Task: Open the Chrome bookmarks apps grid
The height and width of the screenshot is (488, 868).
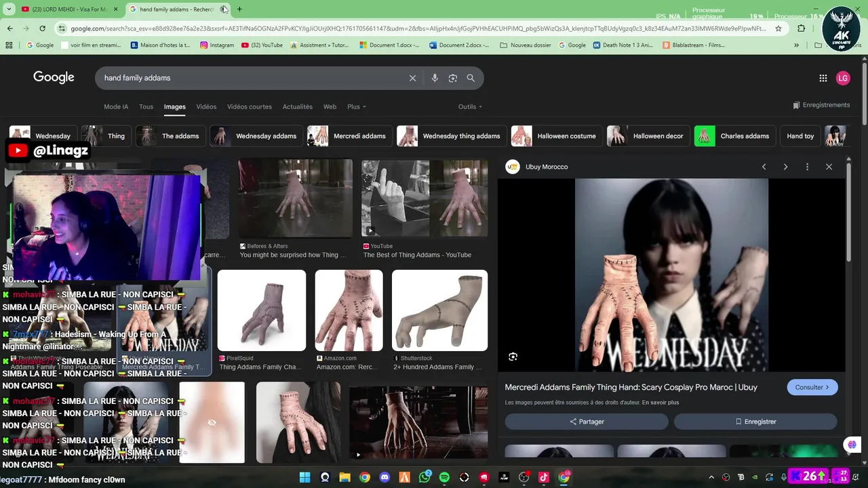Action: coord(9,45)
